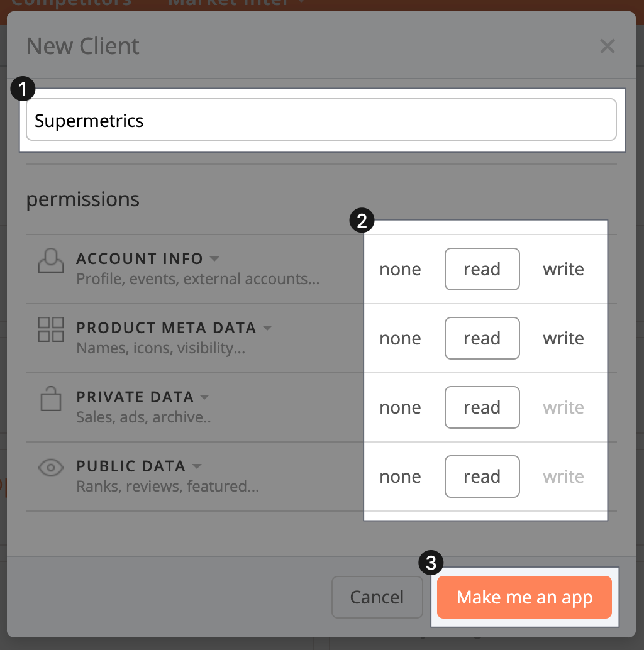Click the Public Data label
644x650 pixels.
(131, 466)
